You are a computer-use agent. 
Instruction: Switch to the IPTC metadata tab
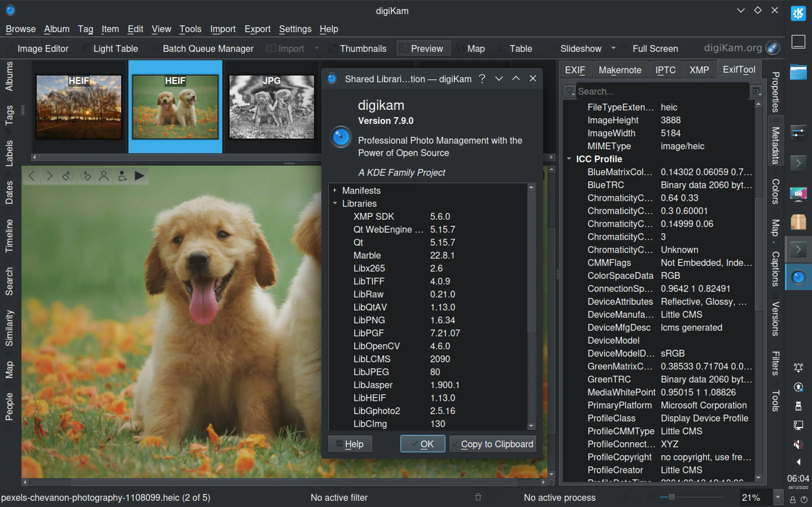(665, 69)
